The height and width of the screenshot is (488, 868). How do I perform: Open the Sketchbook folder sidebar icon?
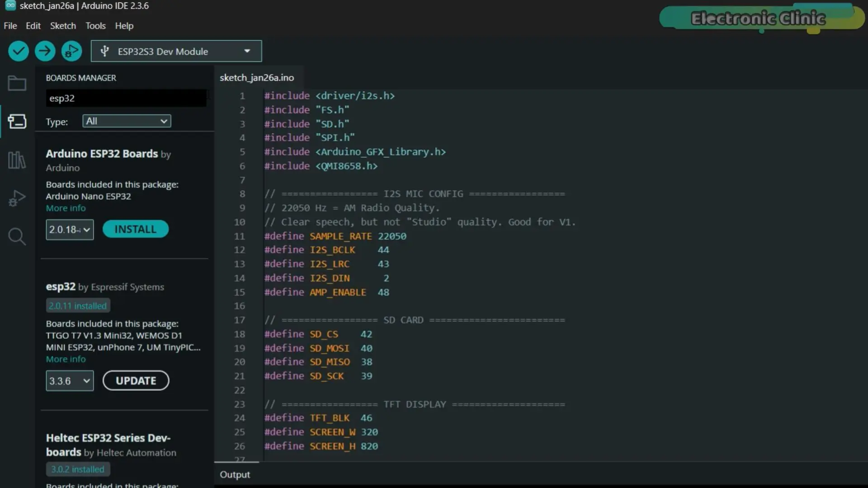point(17,83)
